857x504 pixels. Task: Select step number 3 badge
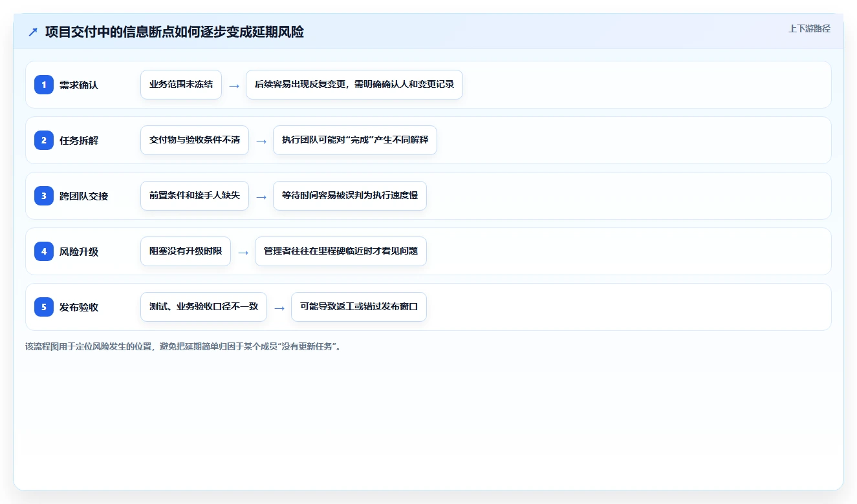coord(44,196)
